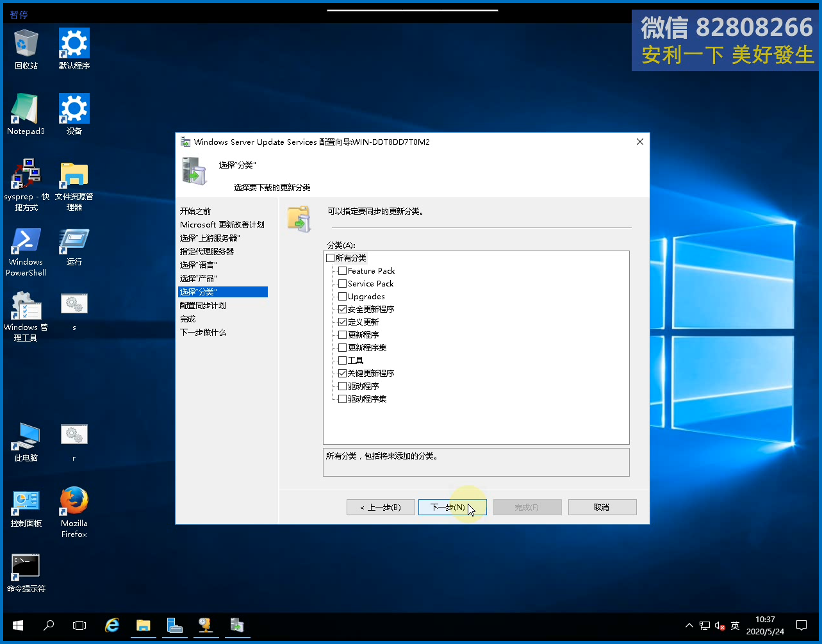The height and width of the screenshot is (644, 822).
Task: Check the 所有分类 checkbox
Action: [331, 258]
